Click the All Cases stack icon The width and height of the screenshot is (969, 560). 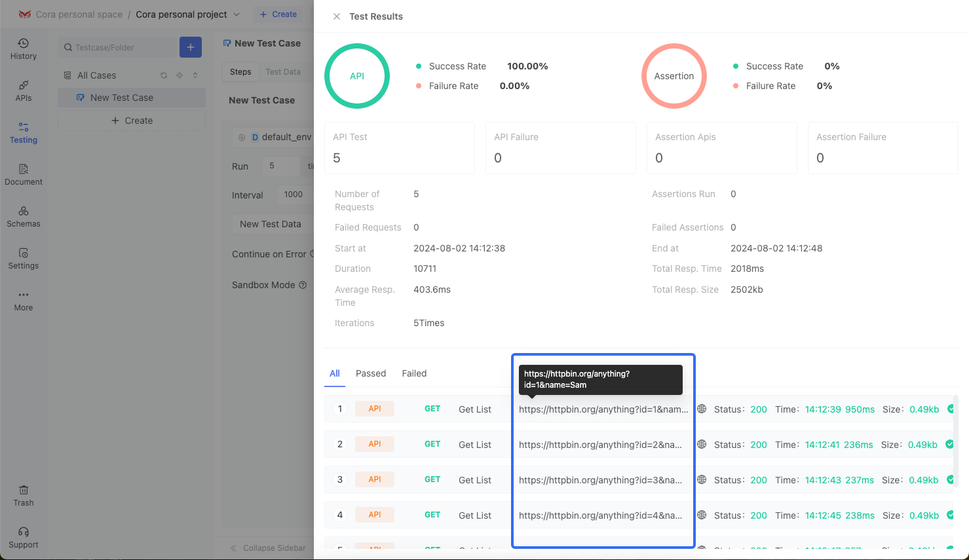pos(67,75)
